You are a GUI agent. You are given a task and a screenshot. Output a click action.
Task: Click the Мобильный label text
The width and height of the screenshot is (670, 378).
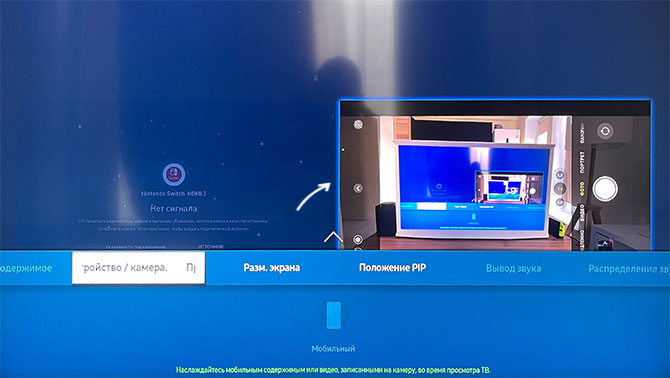pyautogui.click(x=333, y=349)
